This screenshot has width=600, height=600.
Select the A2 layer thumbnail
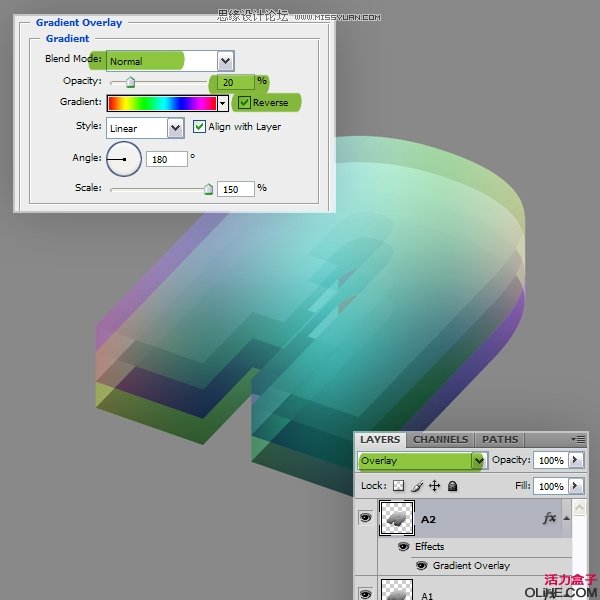pyautogui.click(x=397, y=518)
